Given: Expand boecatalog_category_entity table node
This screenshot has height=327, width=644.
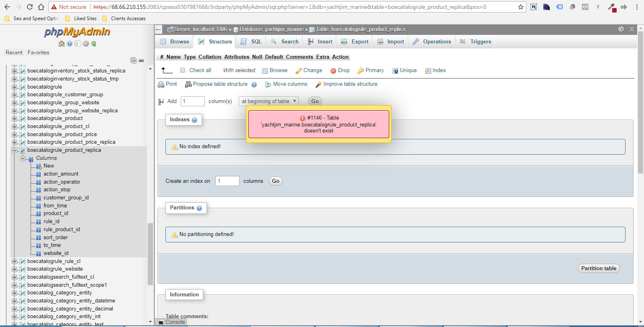Looking at the screenshot, I should click(x=14, y=293).
